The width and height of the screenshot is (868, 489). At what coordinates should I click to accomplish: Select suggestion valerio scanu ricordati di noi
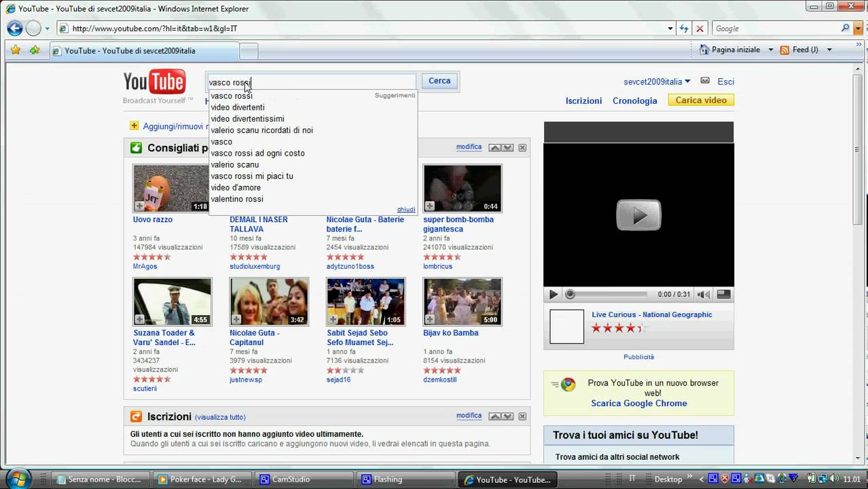[261, 130]
